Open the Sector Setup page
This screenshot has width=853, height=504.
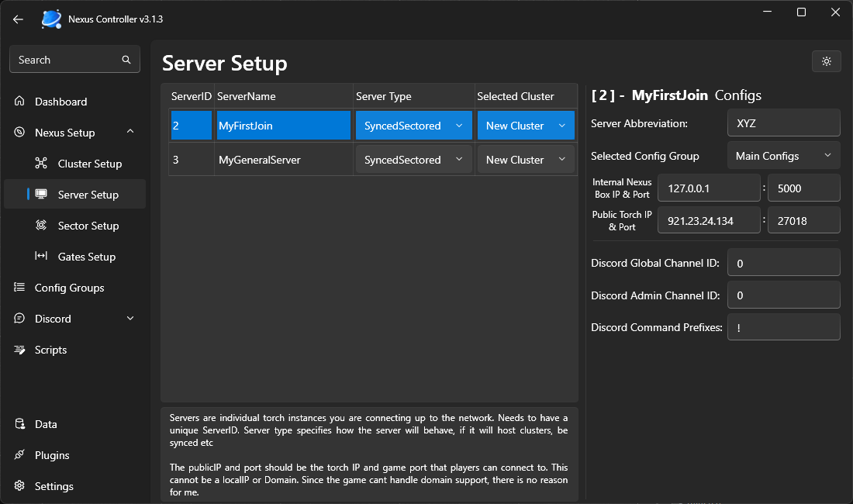88,226
